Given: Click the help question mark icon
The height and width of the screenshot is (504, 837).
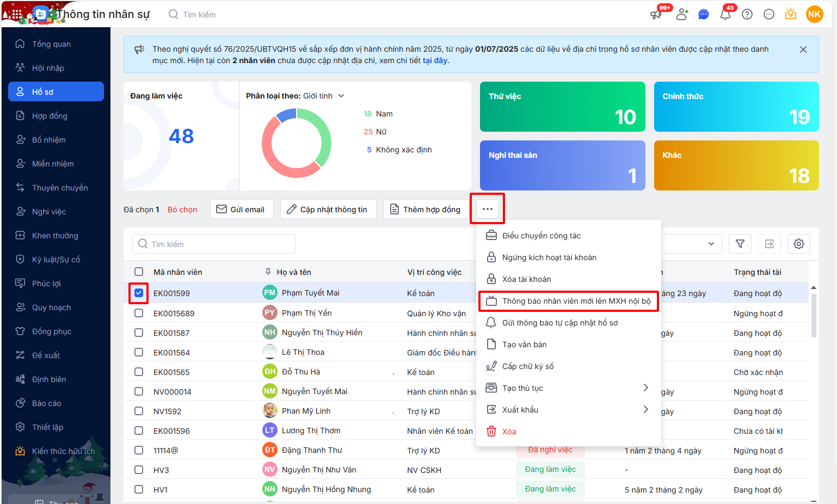Looking at the screenshot, I should (x=747, y=15).
